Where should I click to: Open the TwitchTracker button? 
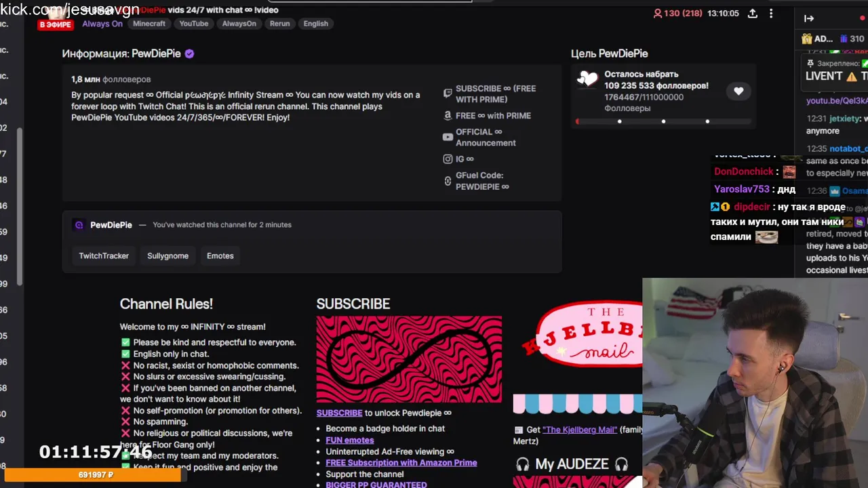point(104,256)
